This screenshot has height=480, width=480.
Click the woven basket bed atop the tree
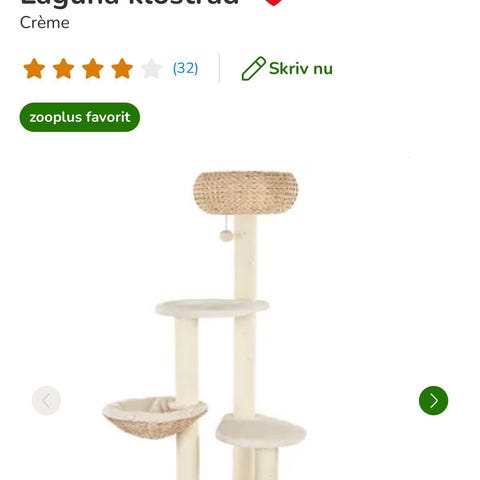pos(246,193)
